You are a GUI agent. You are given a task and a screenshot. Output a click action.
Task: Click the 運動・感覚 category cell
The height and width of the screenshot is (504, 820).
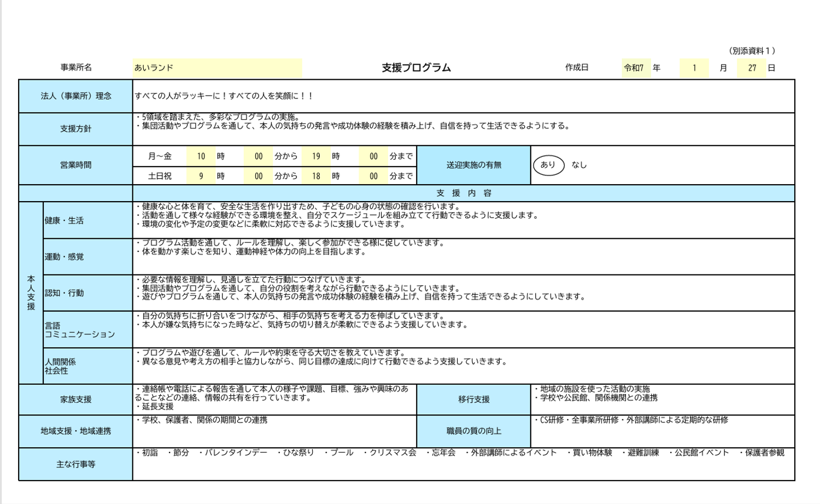click(x=88, y=257)
